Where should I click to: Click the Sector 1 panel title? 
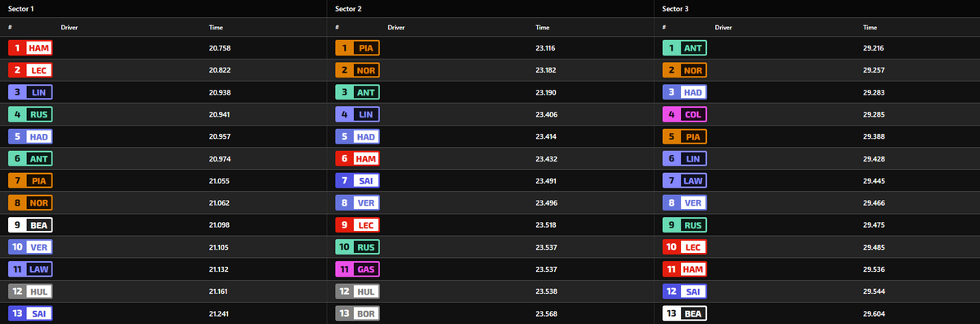21,9
